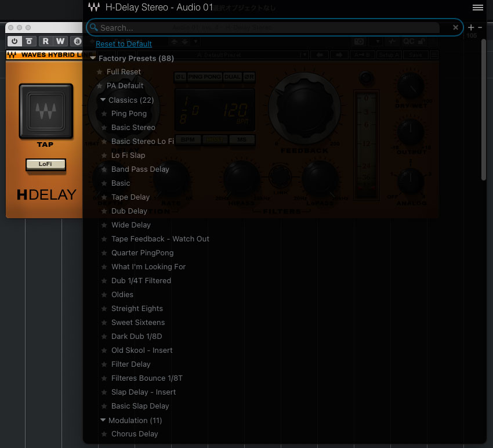This screenshot has height=448, width=493.
Task: Select the Quarter PingPong preset name
Action: (x=143, y=252)
